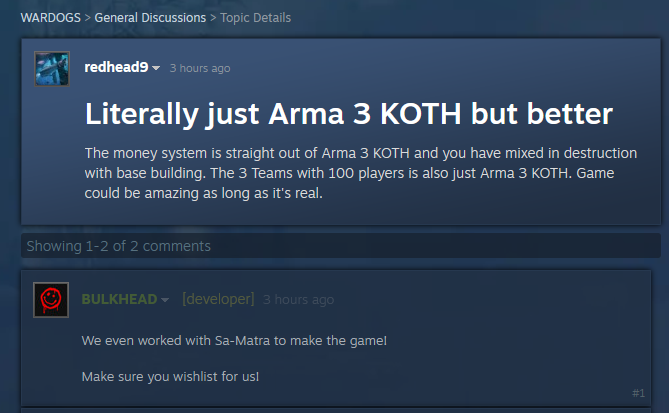Click second breadcrumb separator before Topic Details
669x413 pixels.
213,17
